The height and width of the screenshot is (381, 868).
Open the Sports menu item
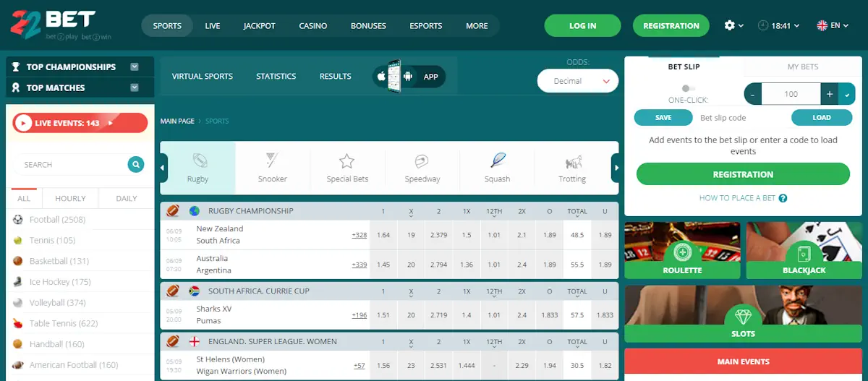[x=167, y=26]
